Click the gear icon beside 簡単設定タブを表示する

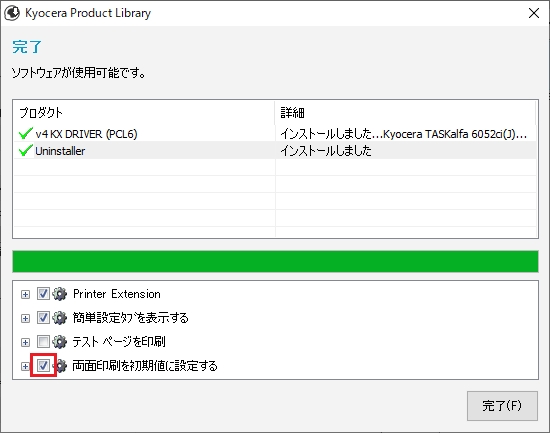(59, 318)
